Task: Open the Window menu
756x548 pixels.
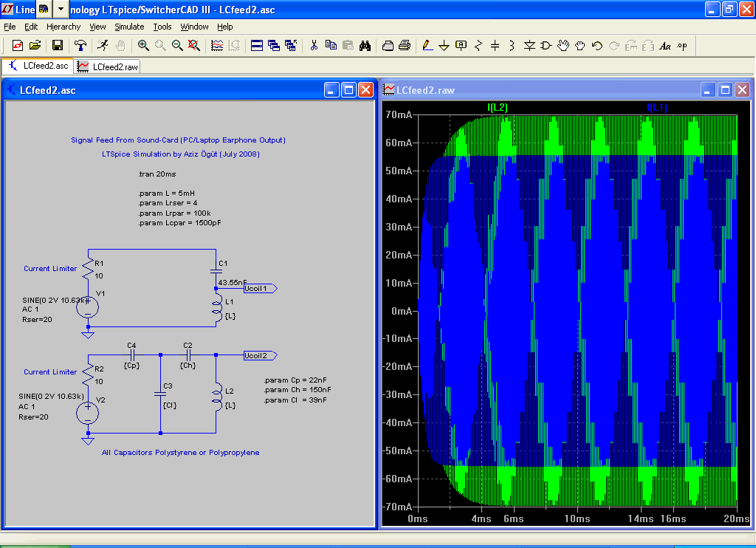Action: click(x=194, y=27)
